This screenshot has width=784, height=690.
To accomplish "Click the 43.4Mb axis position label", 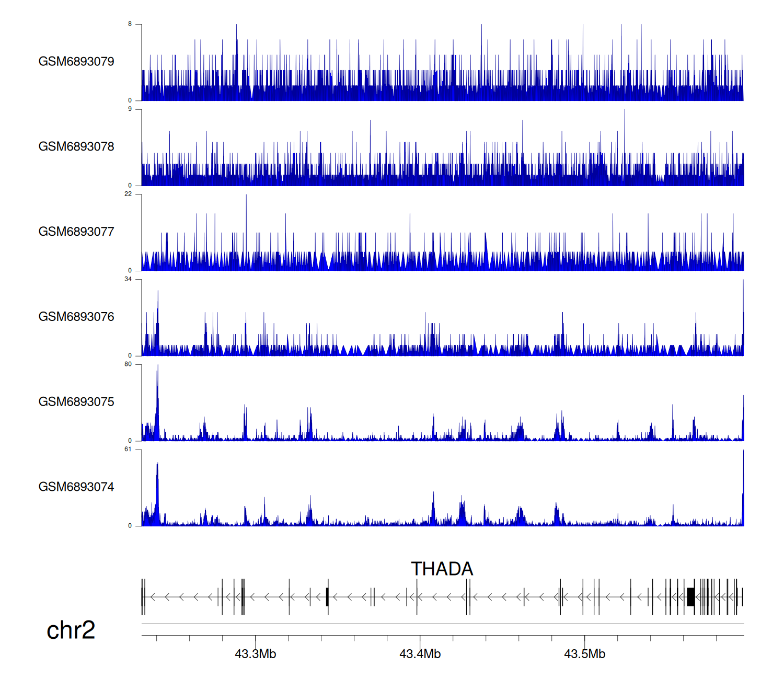I will click(x=420, y=654).
